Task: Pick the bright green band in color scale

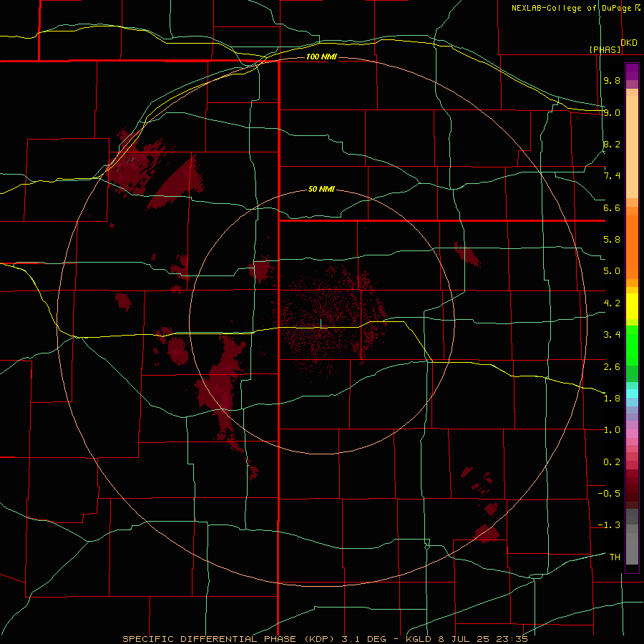Action: tap(632, 347)
